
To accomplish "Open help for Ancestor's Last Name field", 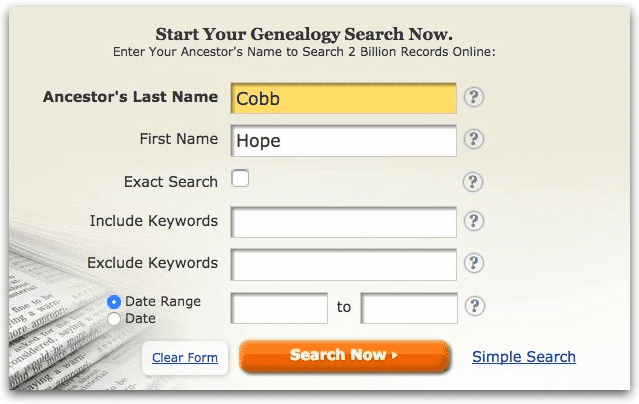I will click(474, 97).
